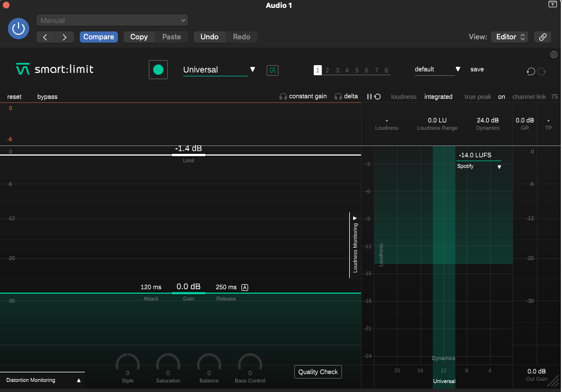Click the -14.0 LUFS target value
The image size is (562, 392).
(476, 155)
